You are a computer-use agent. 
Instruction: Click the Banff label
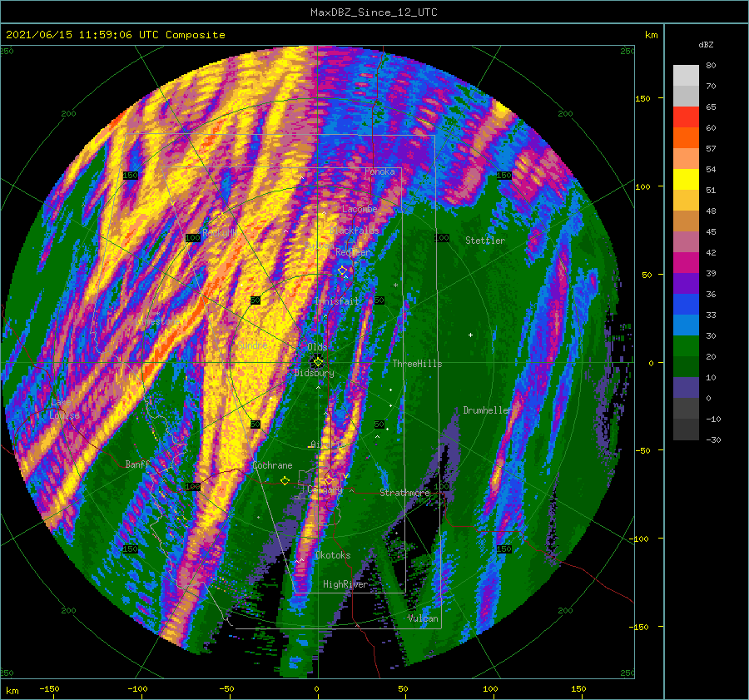click(137, 464)
